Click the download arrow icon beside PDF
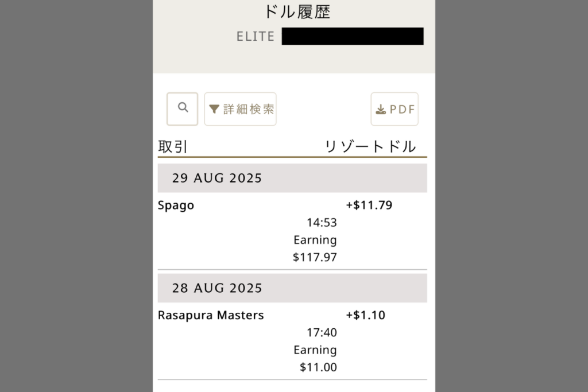Screen dimensions: 588x392 click(380, 109)
